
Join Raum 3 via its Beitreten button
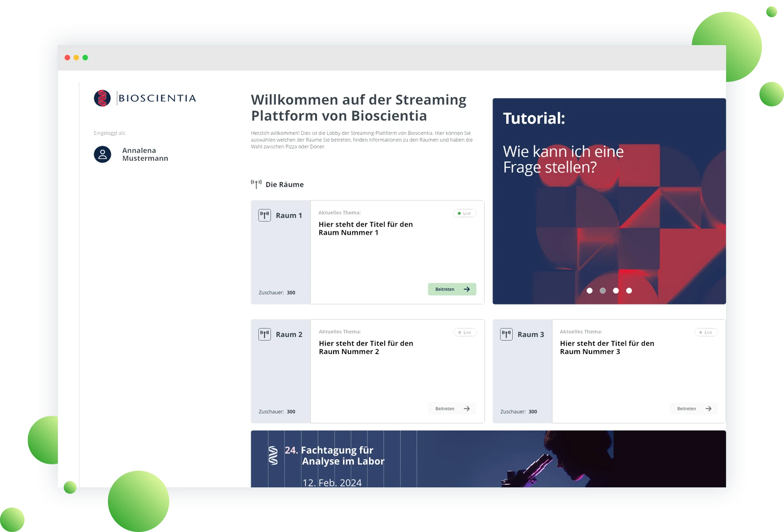694,408
